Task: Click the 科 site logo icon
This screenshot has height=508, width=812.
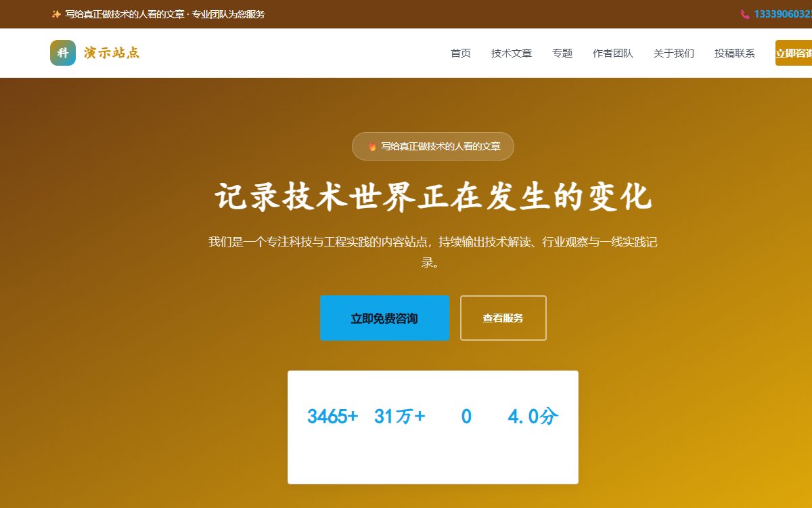Action: [x=63, y=53]
